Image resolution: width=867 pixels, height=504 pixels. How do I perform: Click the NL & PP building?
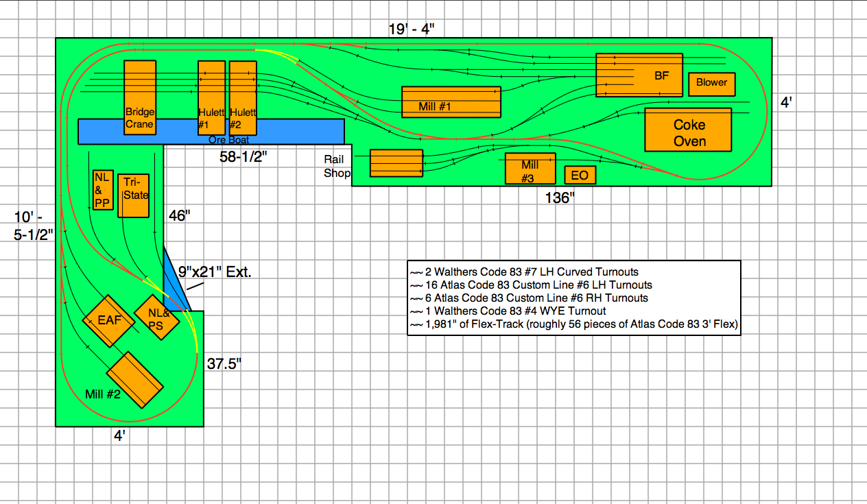click(102, 190)
